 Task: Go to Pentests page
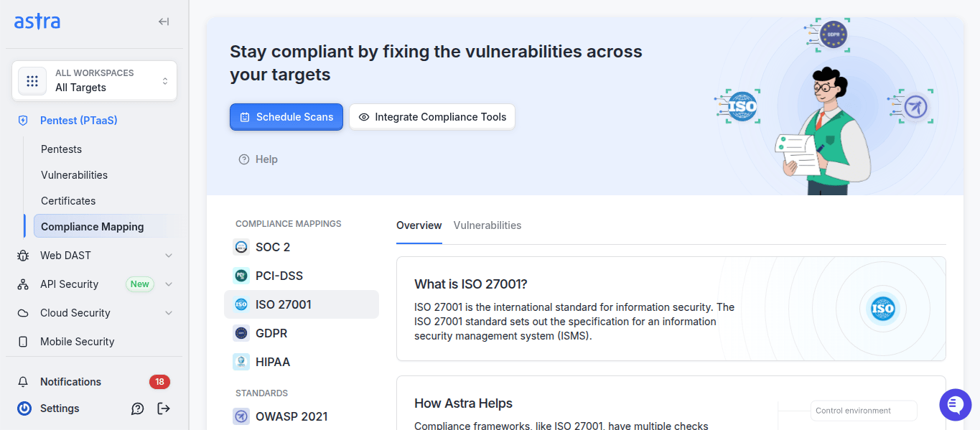pyautogui.click(x=62, y=149)
